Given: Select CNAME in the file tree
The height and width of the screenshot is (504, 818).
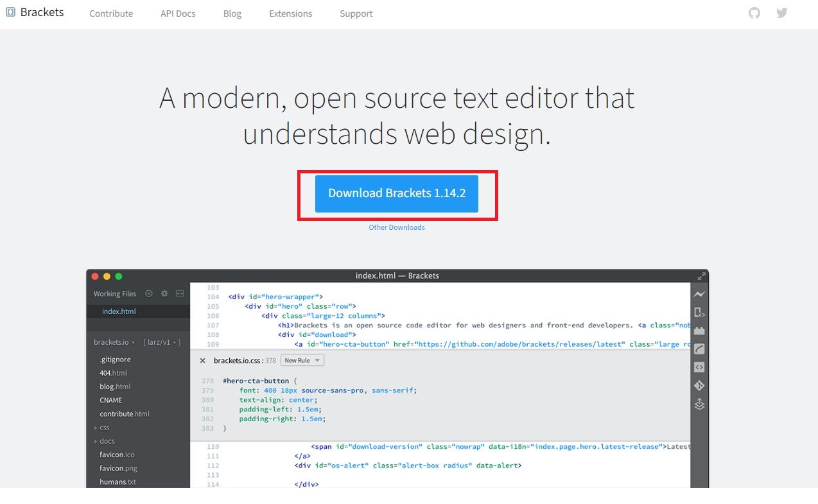Looking at the screenshot, I should point(110,400).
